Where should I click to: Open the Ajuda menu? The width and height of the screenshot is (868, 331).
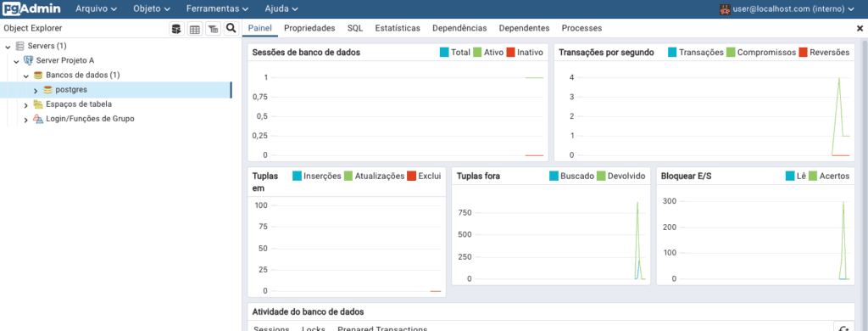(x=281, y=8)
